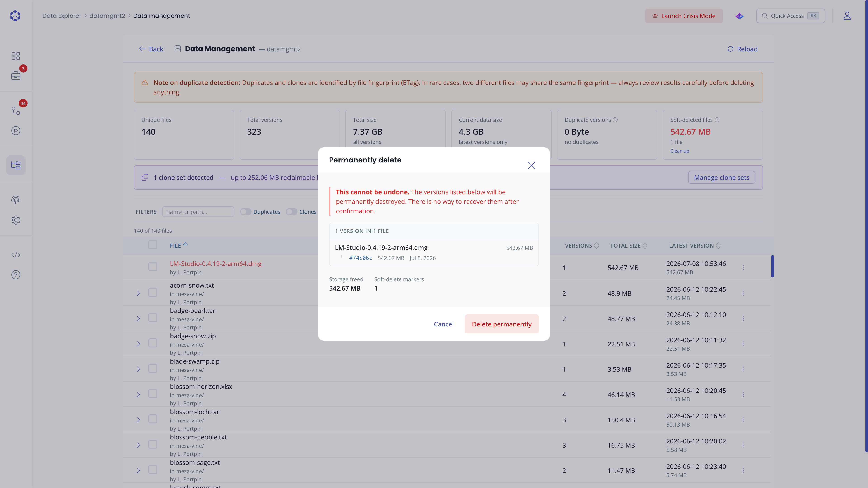Open row menu for badge-snow.zip
Screen dimensions: 868x488
point(743,344)
